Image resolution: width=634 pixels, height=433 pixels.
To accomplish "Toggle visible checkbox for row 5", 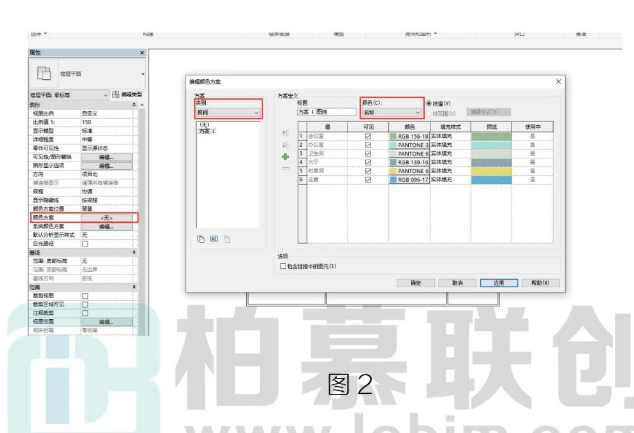I will pyautogui.click(x=368, y=171).
